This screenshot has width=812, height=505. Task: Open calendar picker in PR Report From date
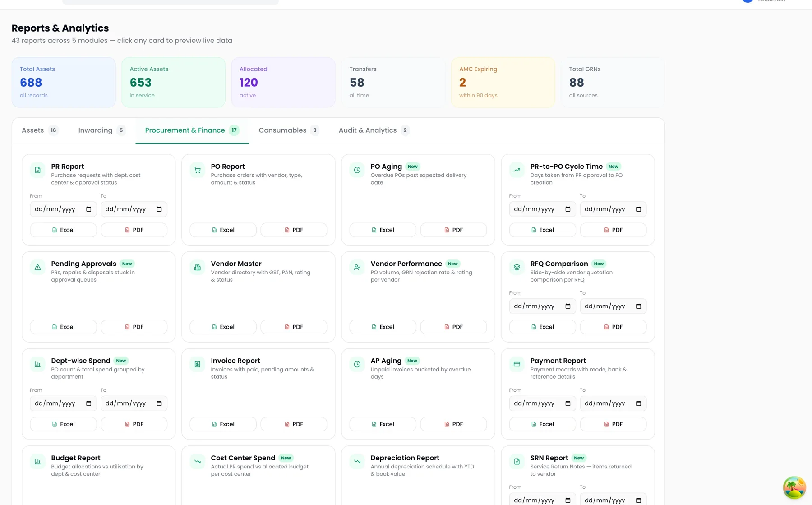point(88,209)
